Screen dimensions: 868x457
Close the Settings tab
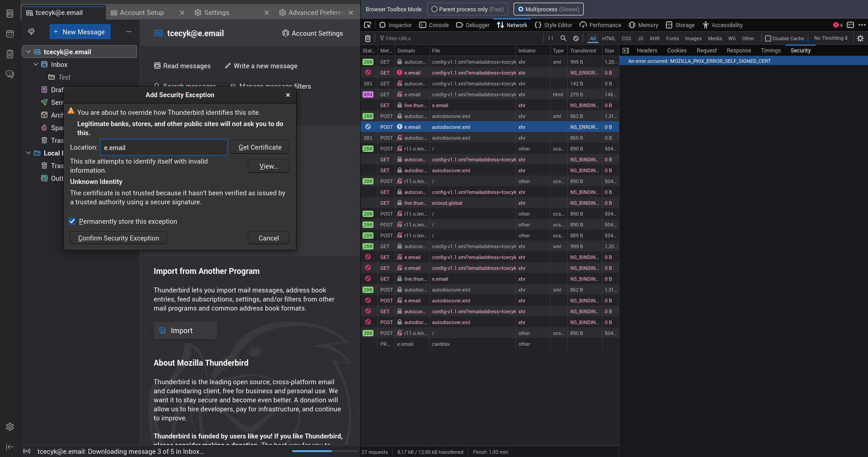pyautogui.click(x=267, y=13)
